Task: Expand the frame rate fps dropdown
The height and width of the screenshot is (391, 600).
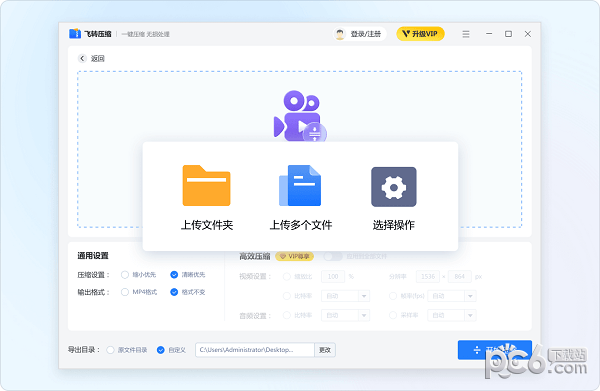Action: point(470,296)
